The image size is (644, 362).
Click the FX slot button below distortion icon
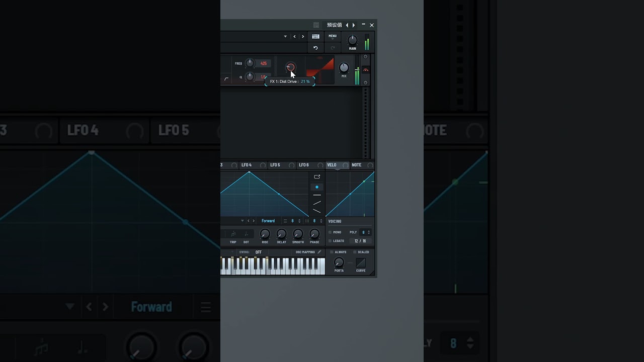tap(366, 82)
